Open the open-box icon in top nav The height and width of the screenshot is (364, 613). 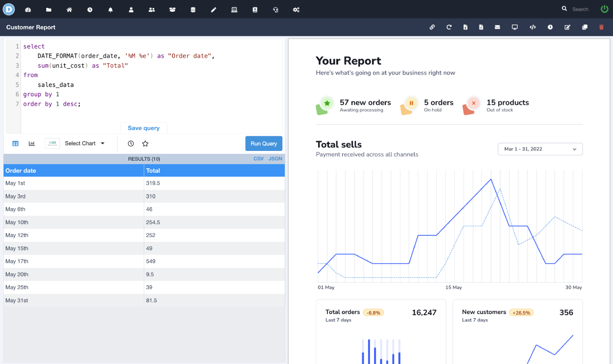172,9
